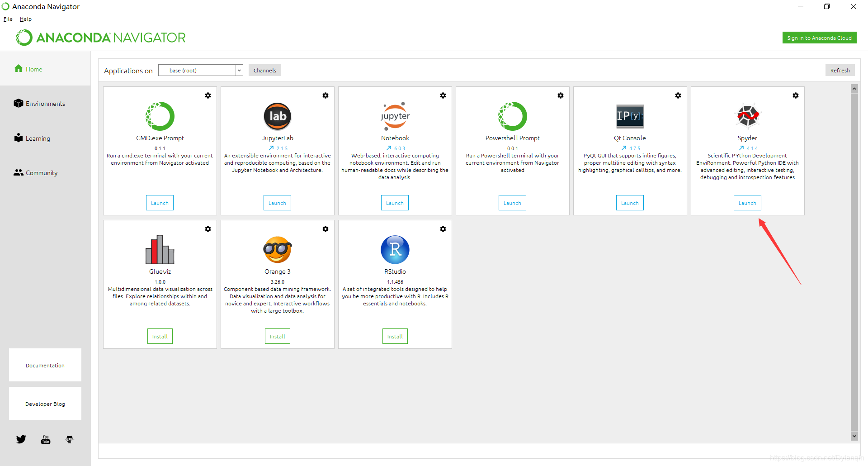Open settings gear on Spyder card
This screenshot has width=868, height=466.
796,95
